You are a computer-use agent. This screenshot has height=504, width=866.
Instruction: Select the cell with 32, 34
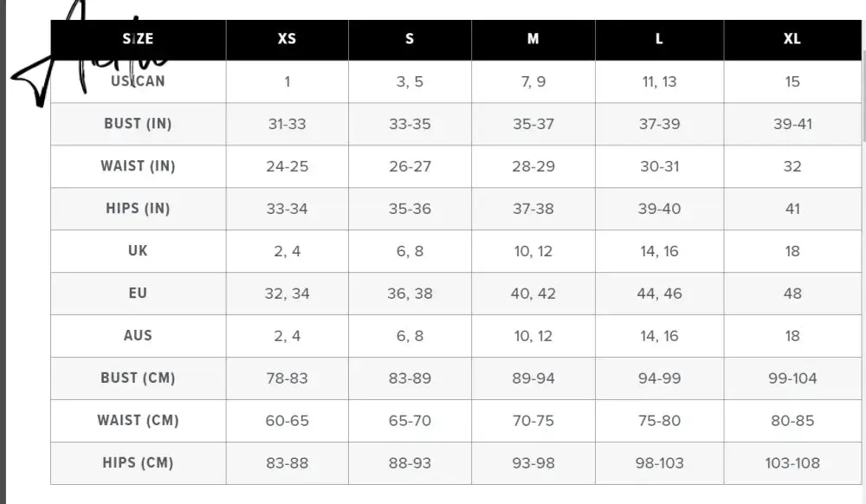point(288,293)
